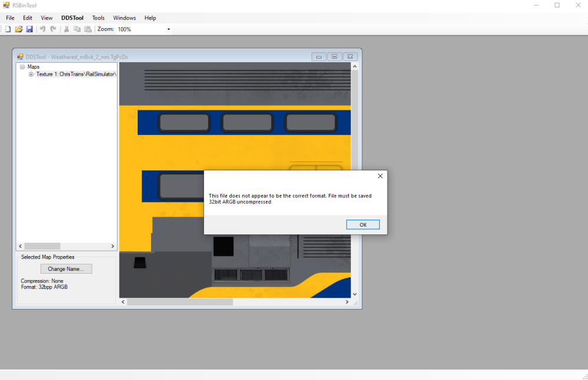The height and width of the screenshot is (380, 588).
Task: Open the Zoom 100% dropdown
Action: [168, 29]
